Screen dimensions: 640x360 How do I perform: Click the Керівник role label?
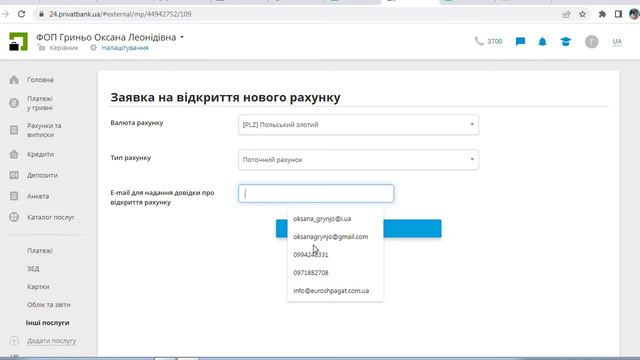tap(63, 48)
